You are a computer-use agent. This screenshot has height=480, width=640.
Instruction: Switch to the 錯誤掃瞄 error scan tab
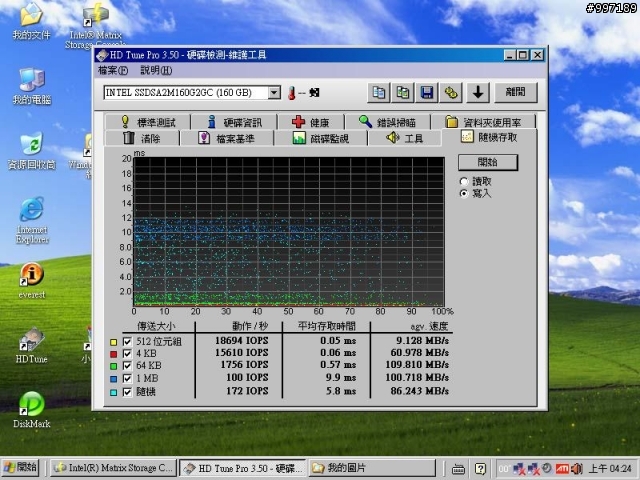pos(387,122)
